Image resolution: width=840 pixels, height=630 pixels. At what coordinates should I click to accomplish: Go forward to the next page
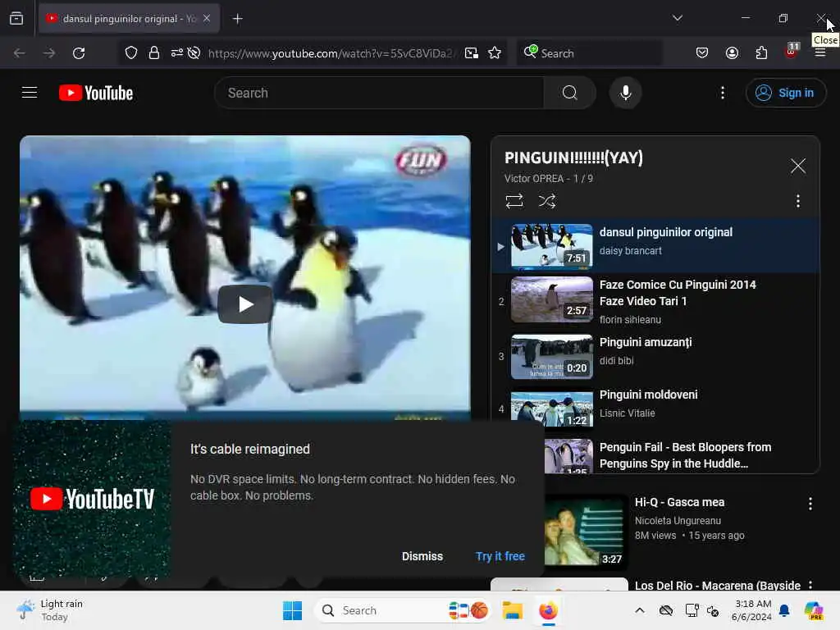[x=48, y=53]
